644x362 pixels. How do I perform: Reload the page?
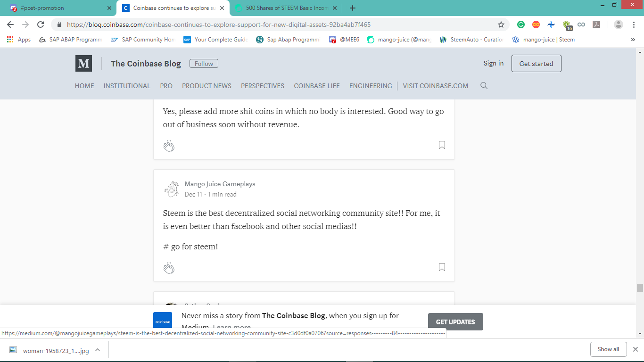pos(41,25)
